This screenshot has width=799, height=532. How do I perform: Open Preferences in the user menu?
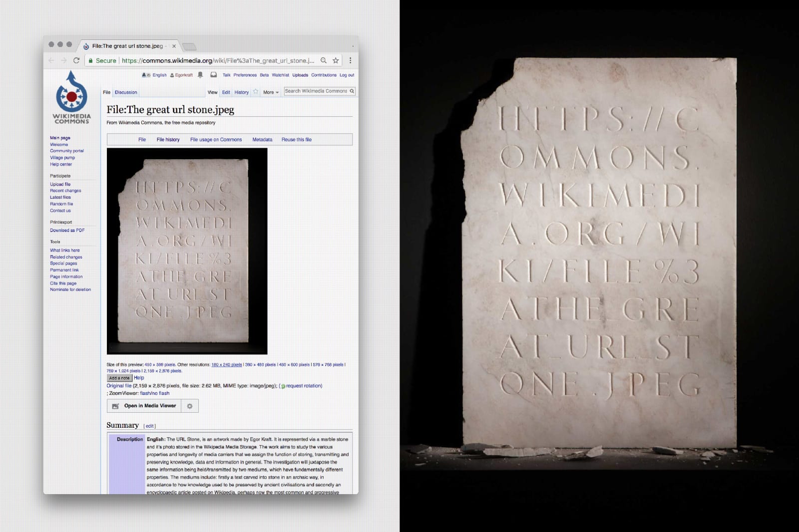tap(245, 75)
